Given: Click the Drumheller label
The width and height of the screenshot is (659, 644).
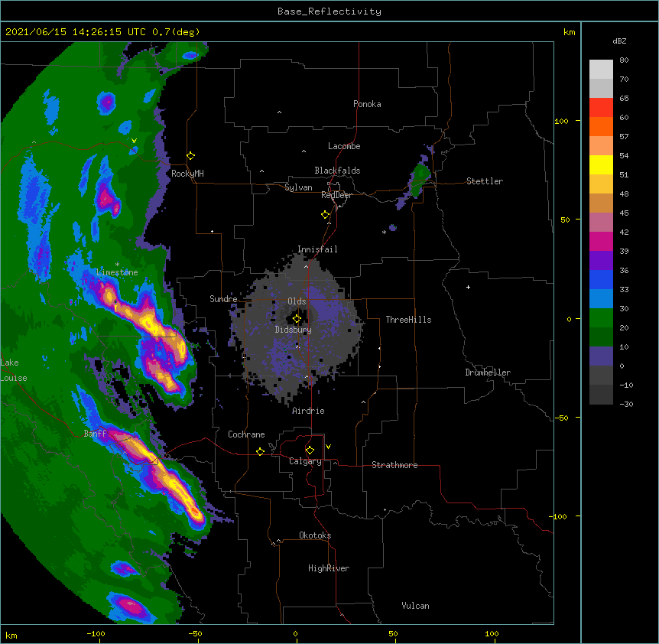Looking at the screenshot, I should coord(488,372).
